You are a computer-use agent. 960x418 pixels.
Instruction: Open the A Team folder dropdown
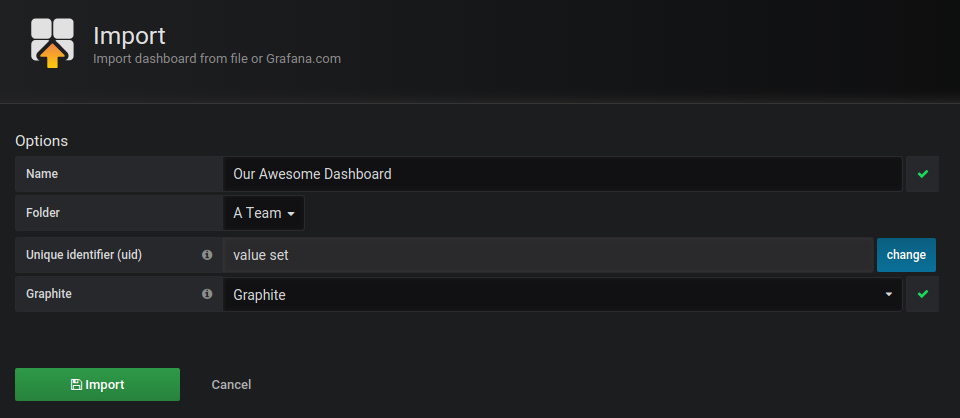263,213
